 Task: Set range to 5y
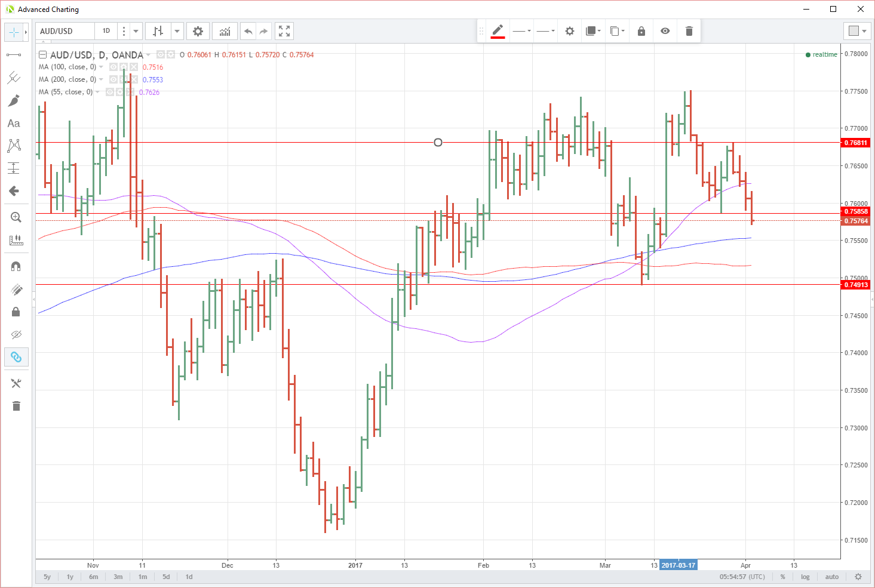pos(47,577)
